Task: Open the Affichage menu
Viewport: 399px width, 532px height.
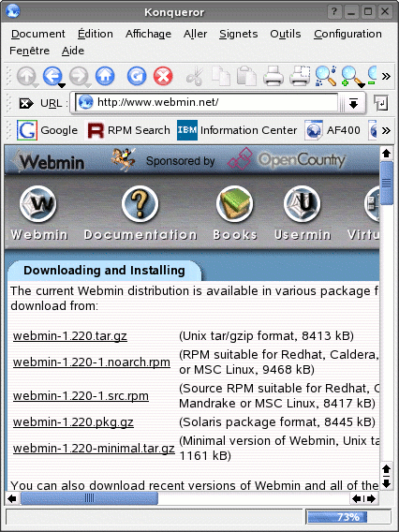Action: (x=148, y=34)
